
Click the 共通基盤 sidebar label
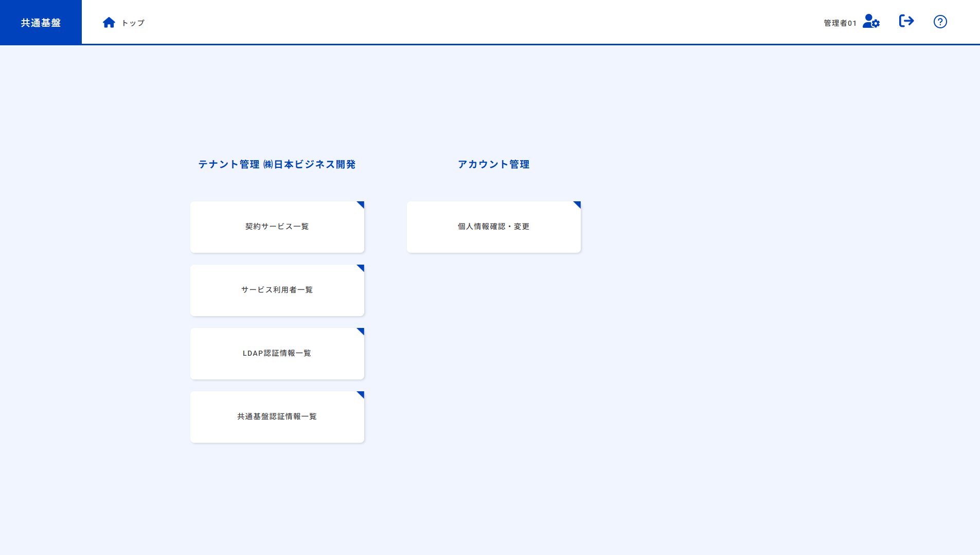pyautogui.click(x=40, y=22)
